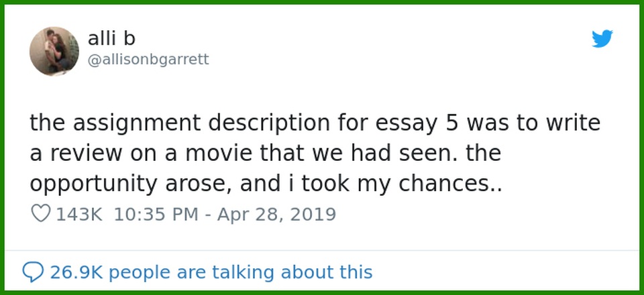Open 26.9K people are talking about this
The image size is (644, 295).
click(x=211, y=272)
